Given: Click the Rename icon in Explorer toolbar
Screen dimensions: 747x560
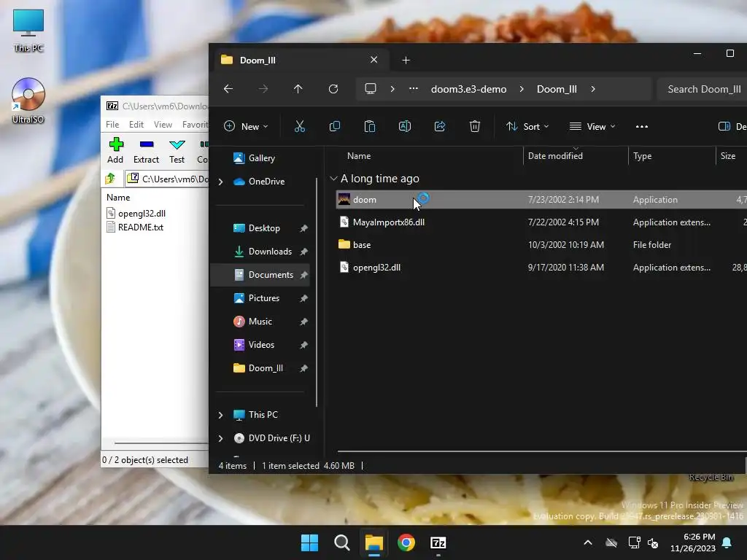Looking at the screenshot, I should tap(404, 126).
